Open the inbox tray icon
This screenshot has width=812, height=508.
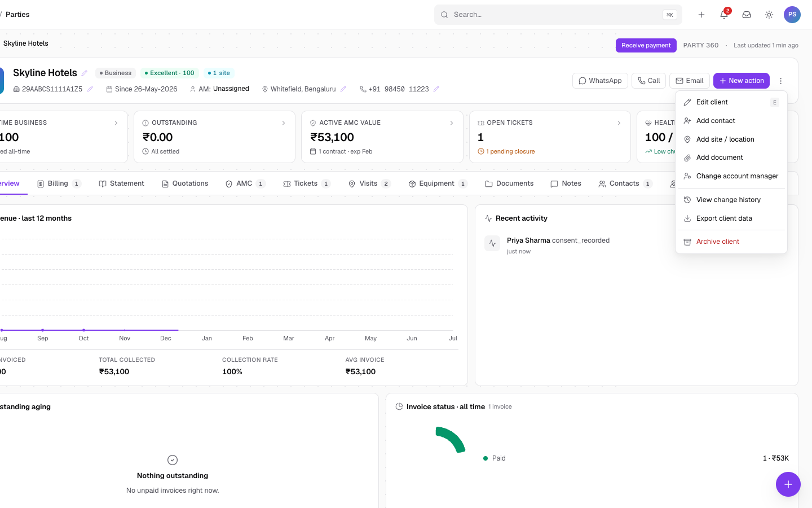[747, 15]
